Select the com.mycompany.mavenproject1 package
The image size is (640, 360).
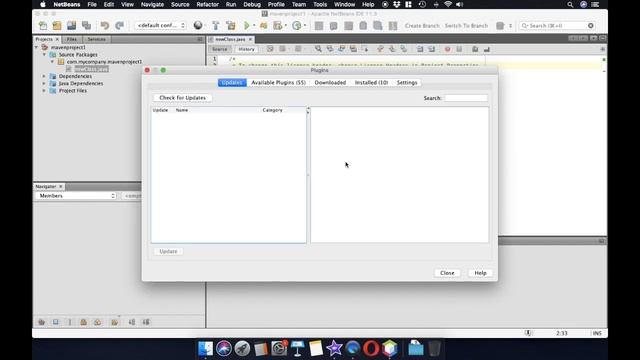point(104,62)
